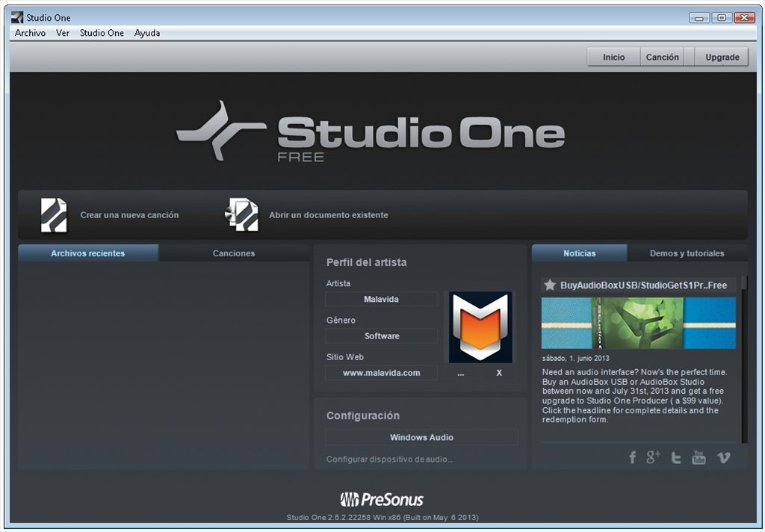Click Abrir un documento existente

tap(329, 214)
